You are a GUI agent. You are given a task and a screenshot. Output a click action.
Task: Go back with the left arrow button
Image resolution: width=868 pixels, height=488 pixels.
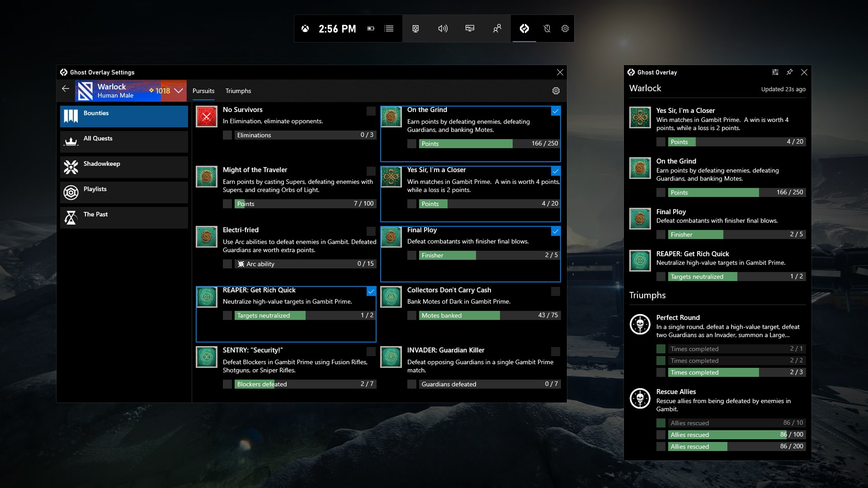[x=66, y=89]
